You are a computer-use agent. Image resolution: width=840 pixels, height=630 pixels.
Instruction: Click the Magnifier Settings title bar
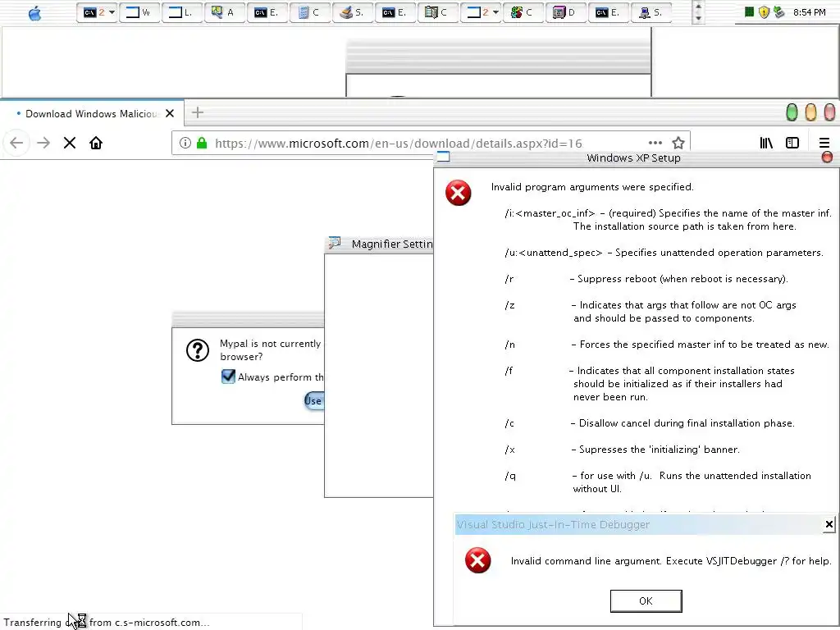tap(379, 244)
